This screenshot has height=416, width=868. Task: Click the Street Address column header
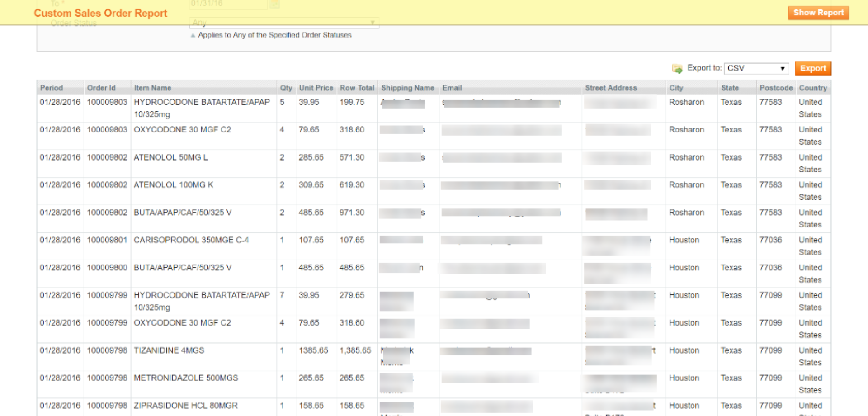[611, 88]
